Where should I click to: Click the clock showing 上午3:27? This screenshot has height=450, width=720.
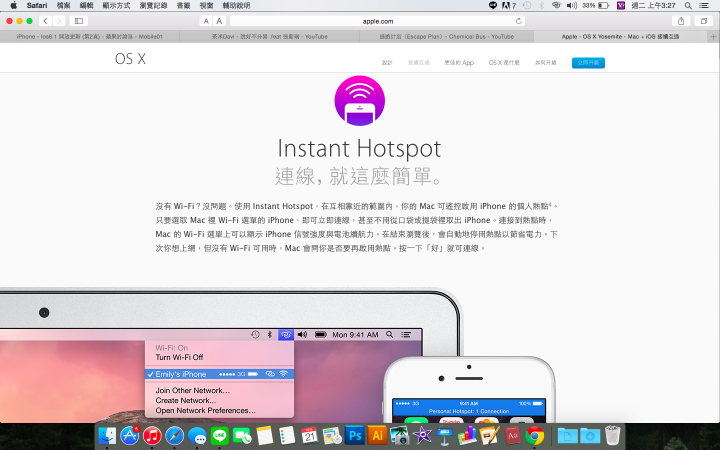click(653, 6)
